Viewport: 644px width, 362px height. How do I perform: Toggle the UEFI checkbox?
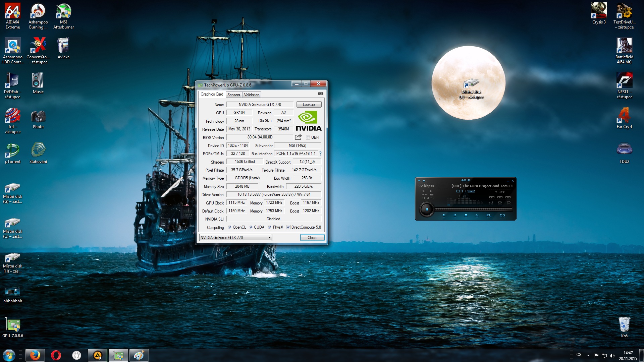308,137
